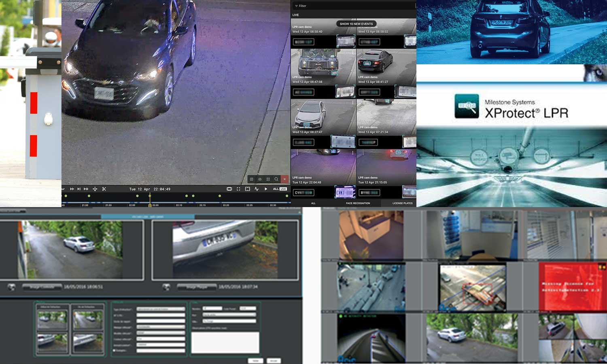
Task: Switch to the LICENSE PLATES tab
Action: coord(402,203)
